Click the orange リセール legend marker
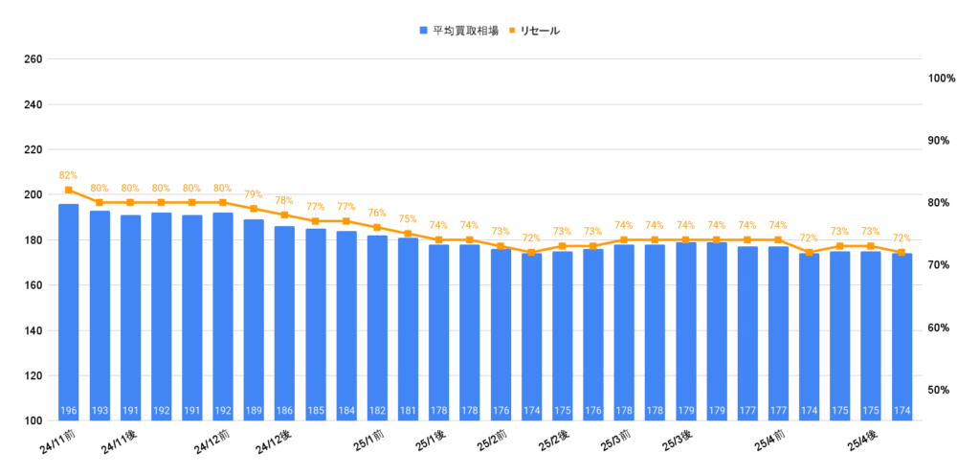This screenshot has width=980, height=475. click(x=513, y=31)
